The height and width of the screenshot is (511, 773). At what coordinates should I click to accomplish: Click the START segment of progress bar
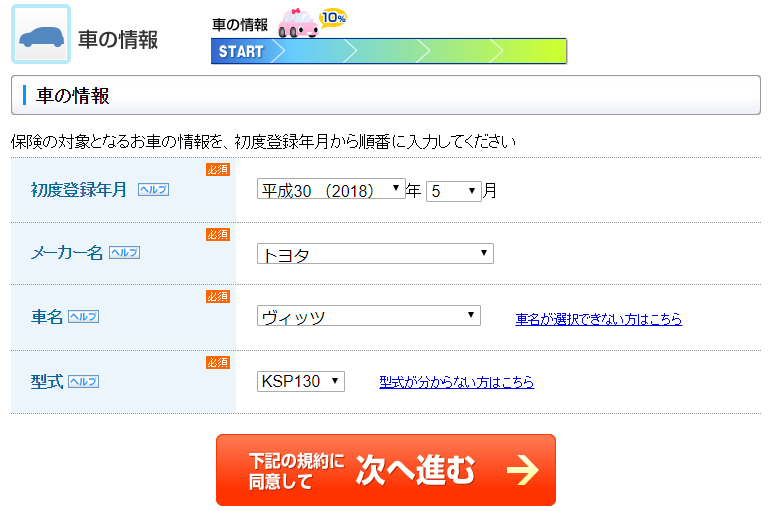pyautogui.click(x=240, y=51)
